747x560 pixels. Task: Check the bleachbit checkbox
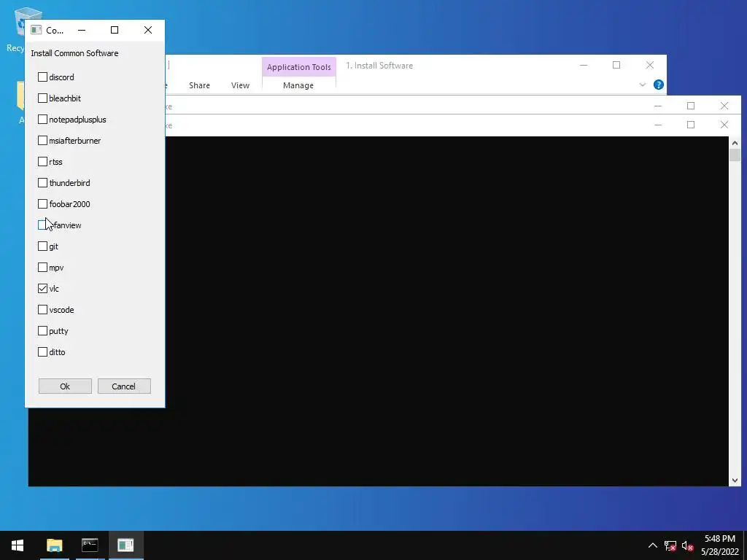pyautogui.click(x=42, y=98)
